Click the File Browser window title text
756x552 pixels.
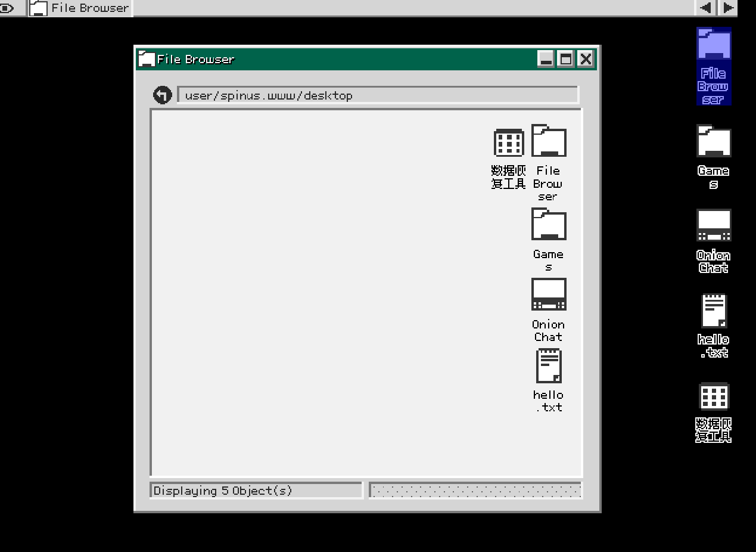(x=196, y=59)
